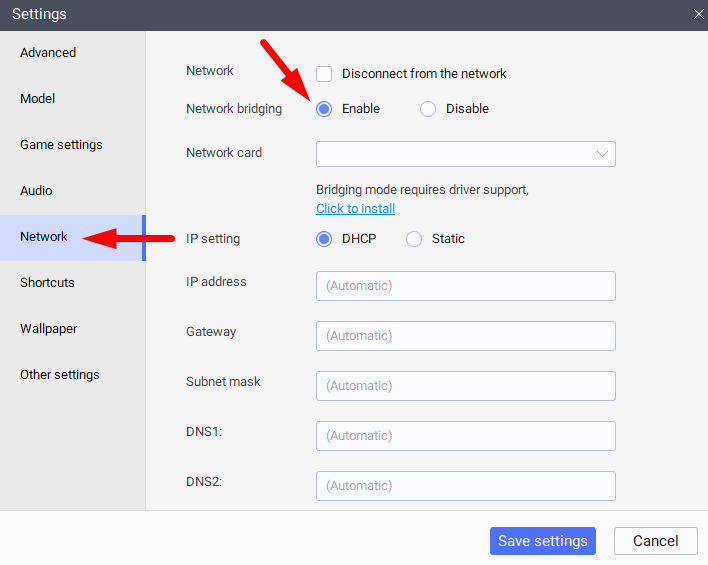Close the Settings window with X icon
Viewport: 708px width, 565px height.
click(698, 14)
